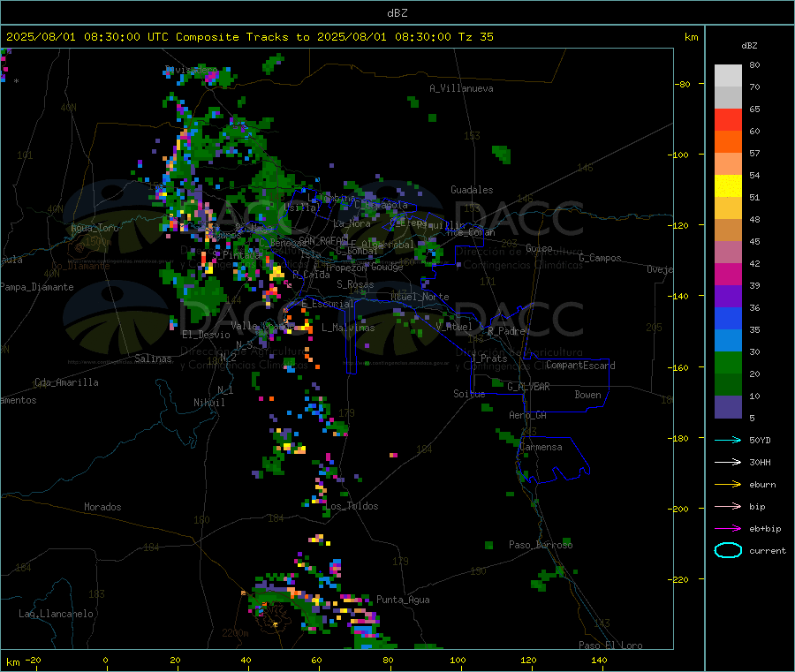Click the white 30HM track arrow in legend
Viewport: 795px width, 672px height.
coord(728,462)
